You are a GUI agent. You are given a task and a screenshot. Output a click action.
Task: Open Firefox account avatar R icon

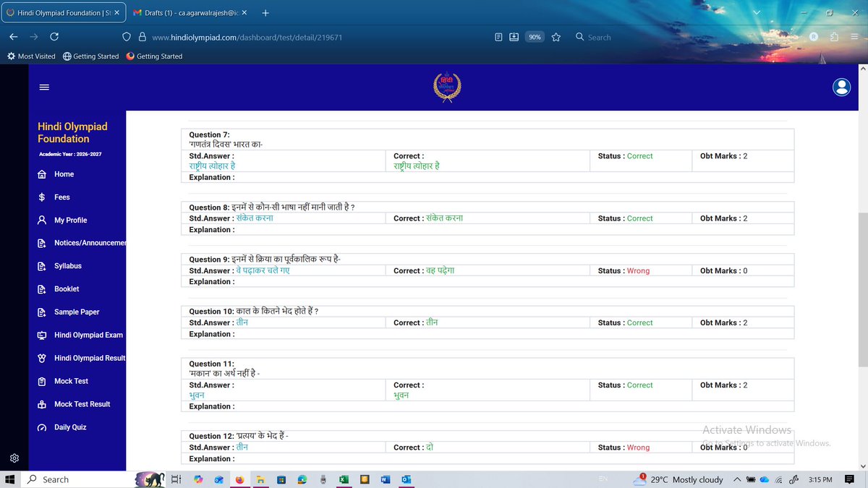[x=814, y=37]
